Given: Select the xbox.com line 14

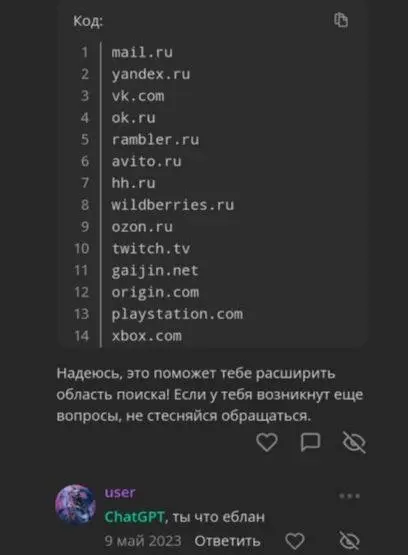Looking at the screenshot, I should (x=146, y=336).
